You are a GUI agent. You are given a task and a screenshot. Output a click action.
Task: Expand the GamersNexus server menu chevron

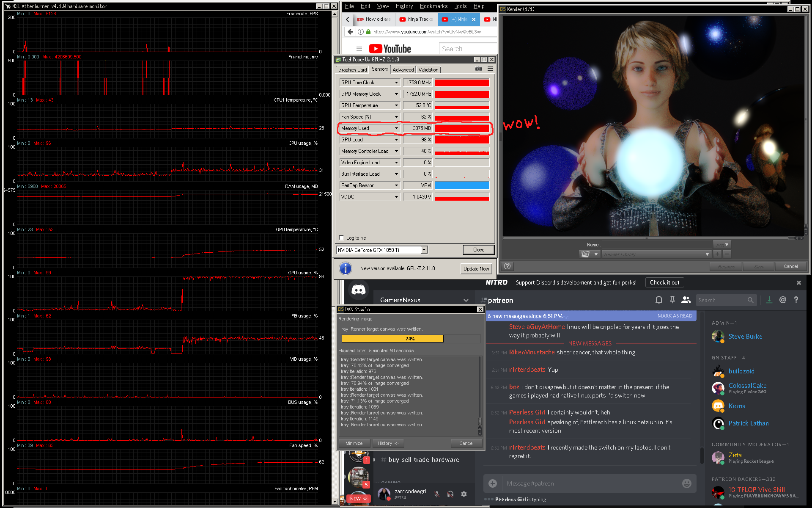tap(466, 300)
